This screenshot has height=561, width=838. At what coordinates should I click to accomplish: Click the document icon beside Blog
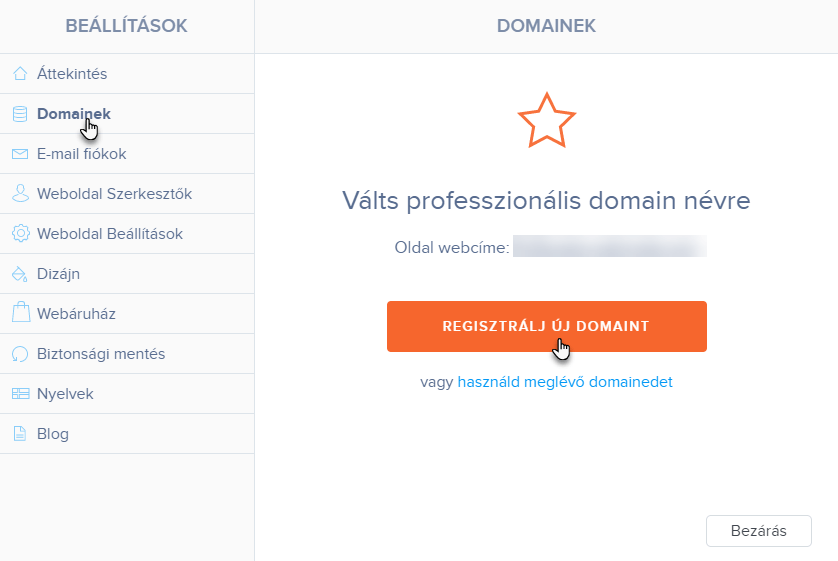[x=20, y=434]
